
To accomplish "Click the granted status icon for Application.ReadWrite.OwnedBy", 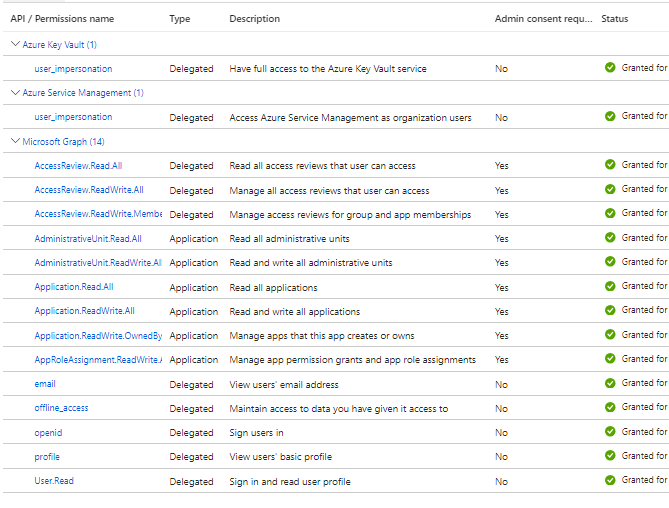I will click(x=610, y=334).
